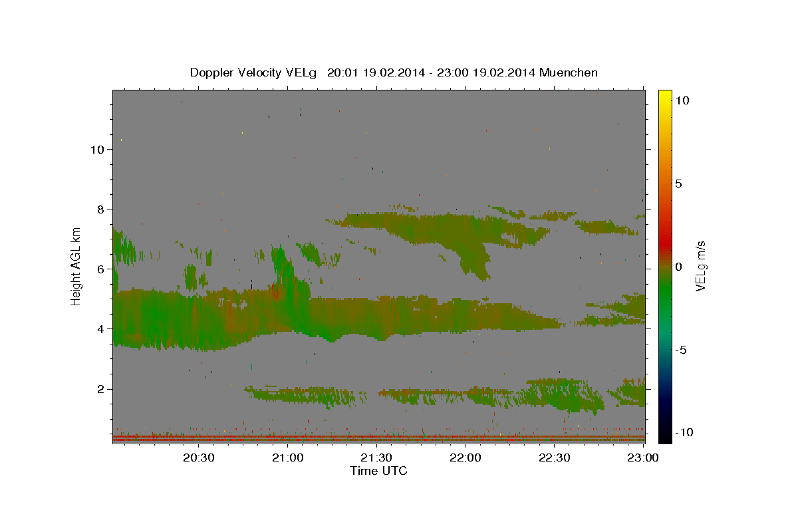Click the 20:30 time tick label

pos(198,458)
